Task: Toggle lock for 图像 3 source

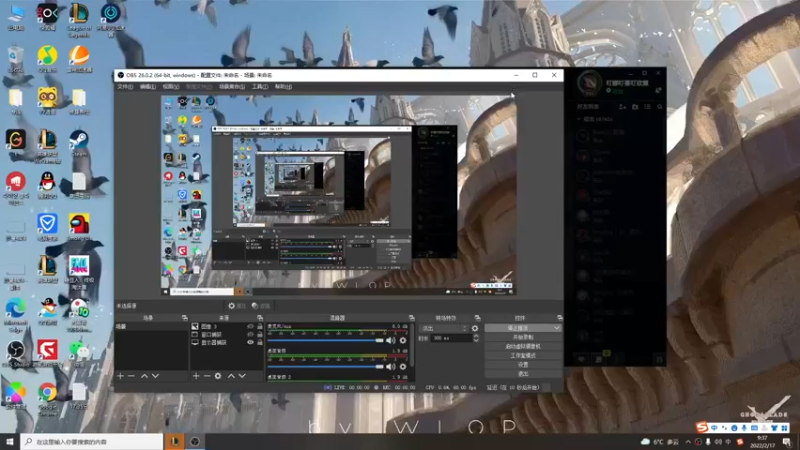Action: [260, 326]
